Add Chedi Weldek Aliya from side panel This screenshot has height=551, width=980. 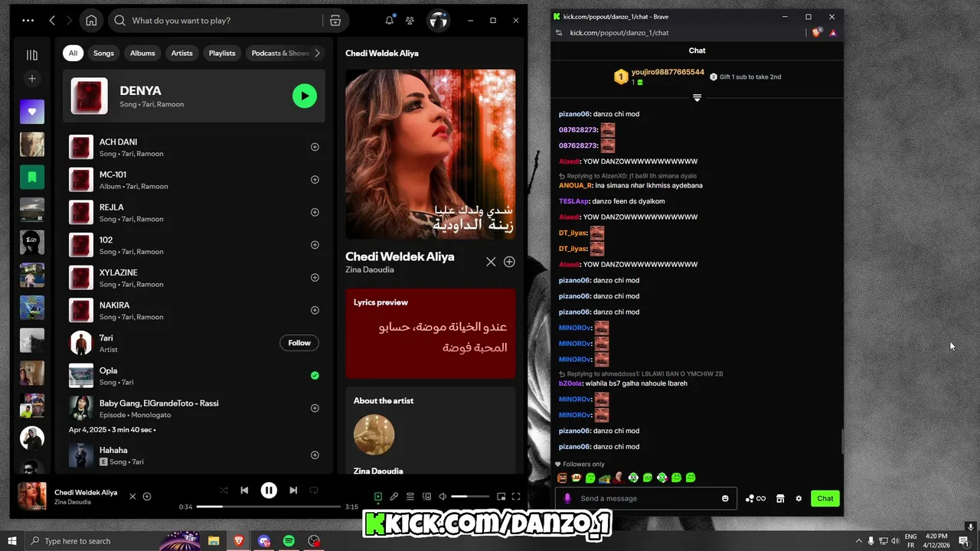[x=509, y=262]
